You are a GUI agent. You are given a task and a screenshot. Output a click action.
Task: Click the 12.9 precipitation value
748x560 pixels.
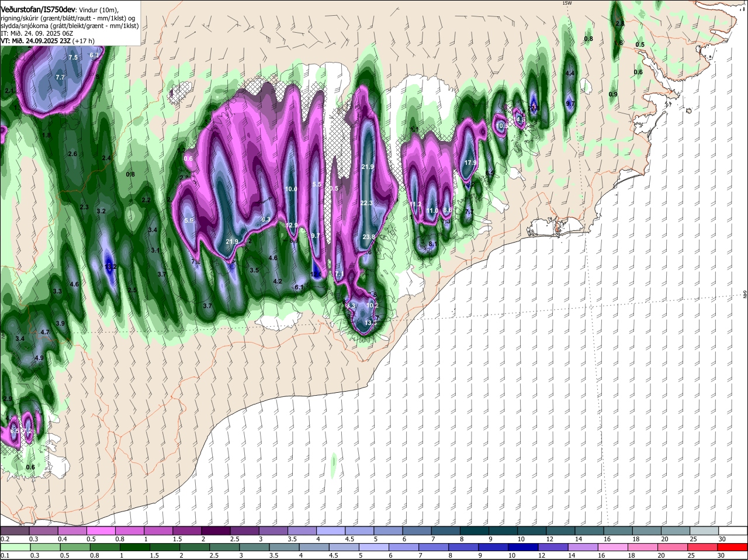(292, 225)
